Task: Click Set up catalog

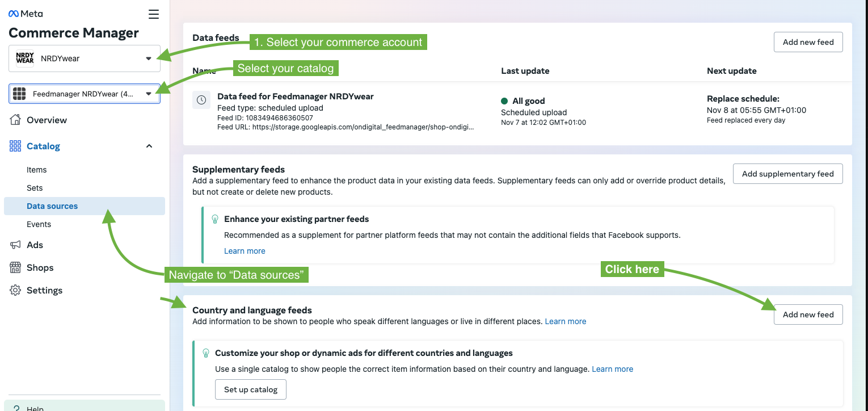Action: pos(250,389)
